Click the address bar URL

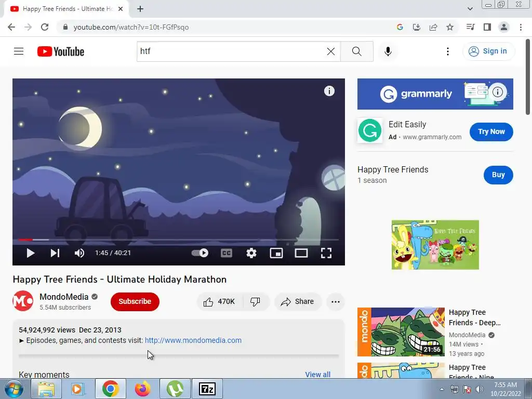(131, 27)
